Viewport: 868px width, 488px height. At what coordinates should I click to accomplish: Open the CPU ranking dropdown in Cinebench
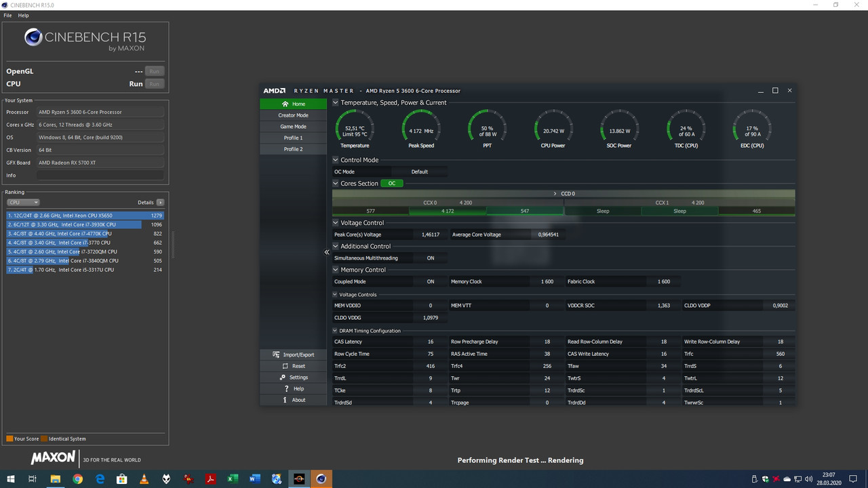tap(23, 203)
